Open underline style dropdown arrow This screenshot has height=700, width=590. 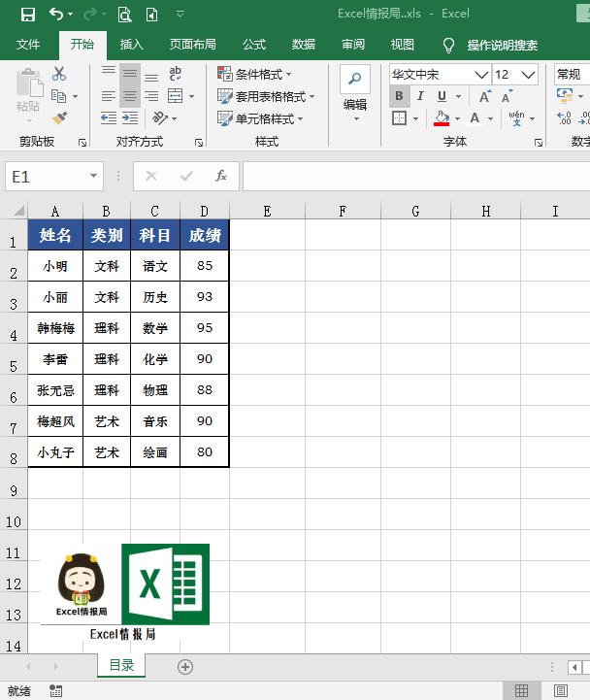coord(458,96)
